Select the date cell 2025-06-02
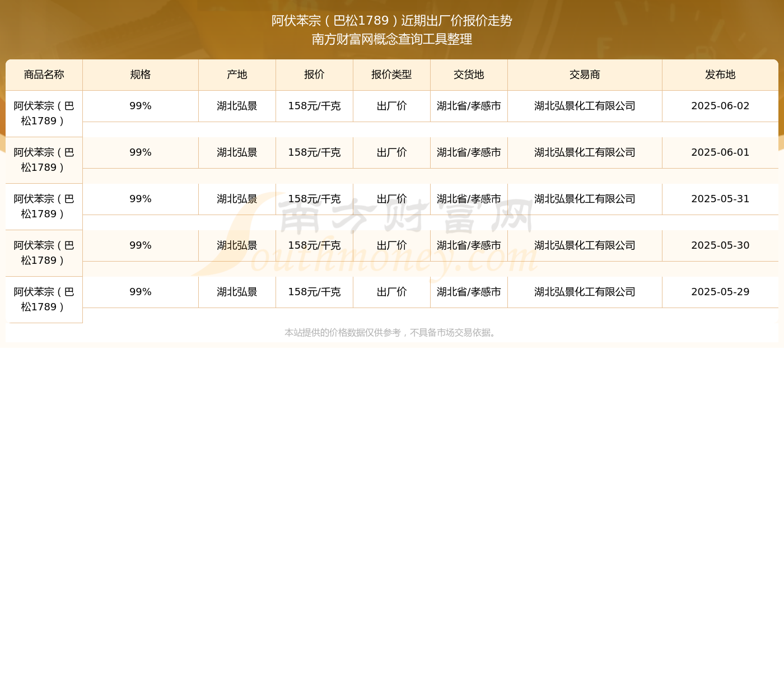The width and height of the screenshot is (784, 675). coord(720,106)
